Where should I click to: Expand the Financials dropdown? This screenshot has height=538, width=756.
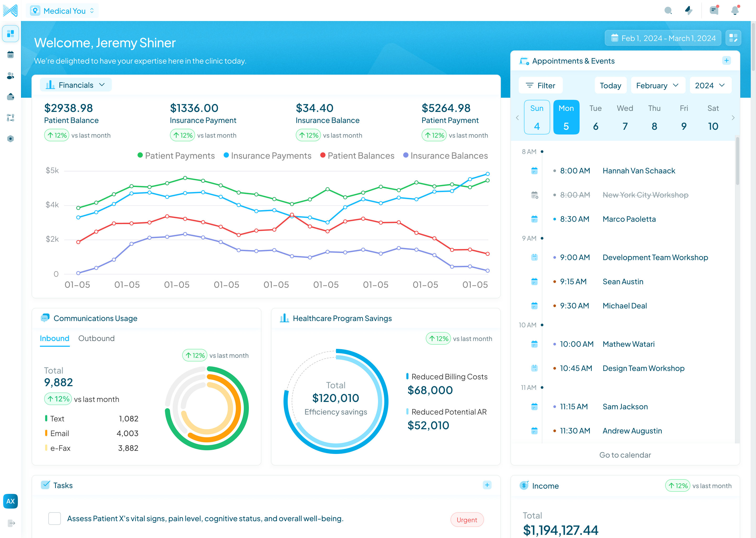[x=76, y=85]
